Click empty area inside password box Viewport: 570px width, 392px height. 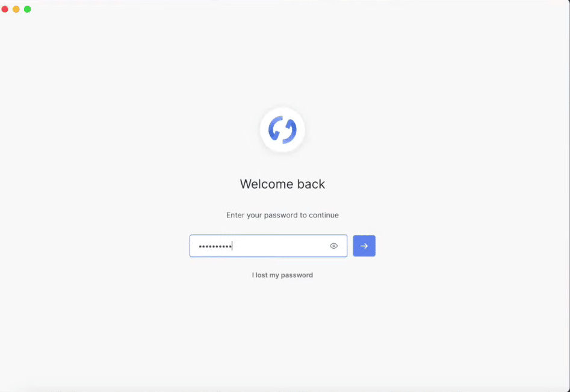280,246
